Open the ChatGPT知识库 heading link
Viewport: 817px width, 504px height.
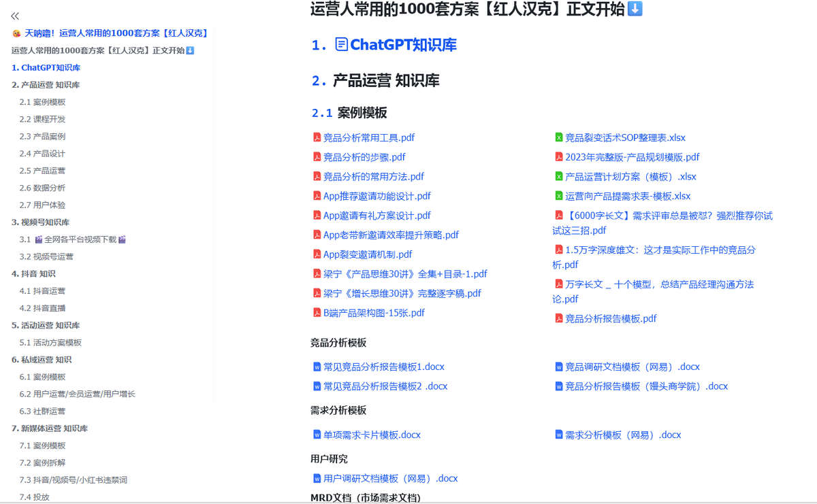[403, 45]
